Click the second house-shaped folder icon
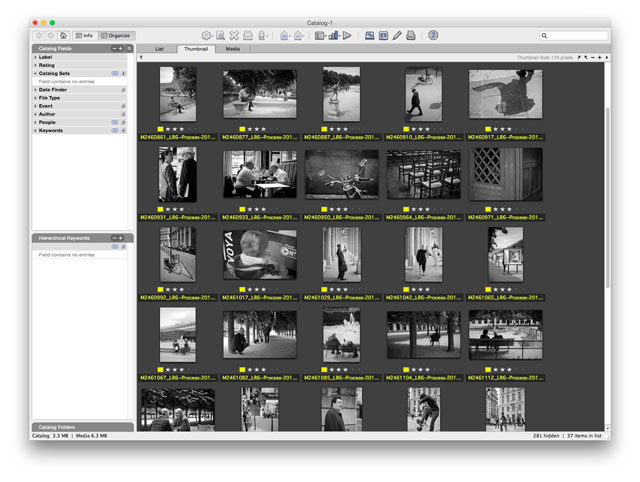This screenshot has height=482, width=640. point(298,36)
